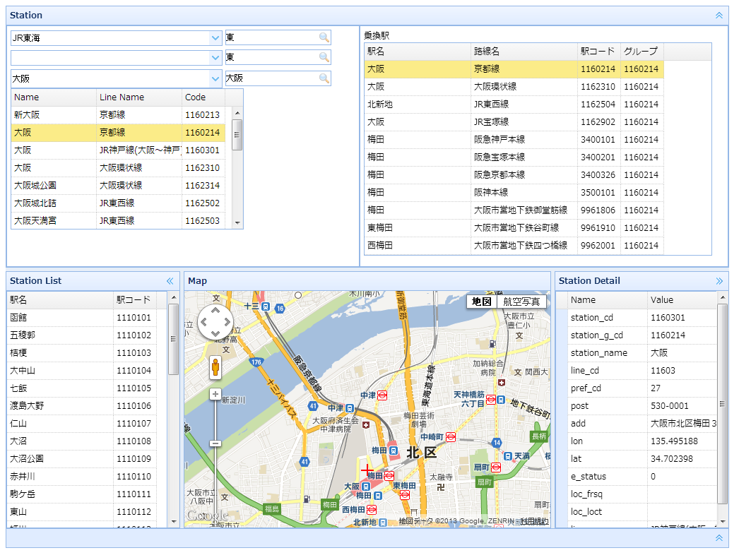Sort by the 路線名 column header
Screen dimensions: 739x560
coord(524,52)
